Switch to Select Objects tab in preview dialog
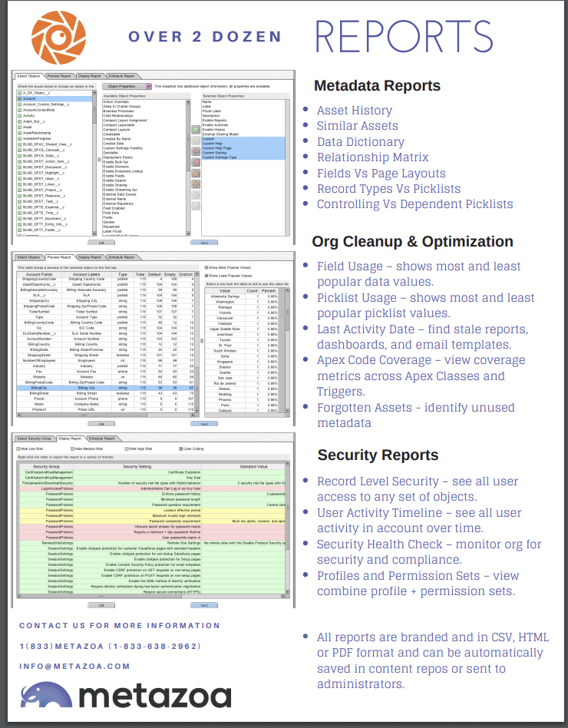The image size is (568, 728). pos(28,256)
